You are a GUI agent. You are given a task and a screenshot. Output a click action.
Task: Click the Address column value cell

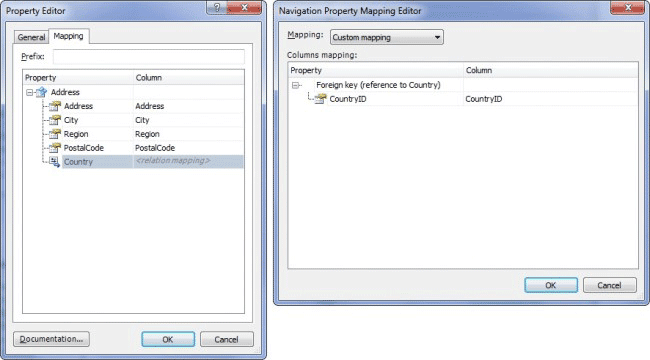189,106
